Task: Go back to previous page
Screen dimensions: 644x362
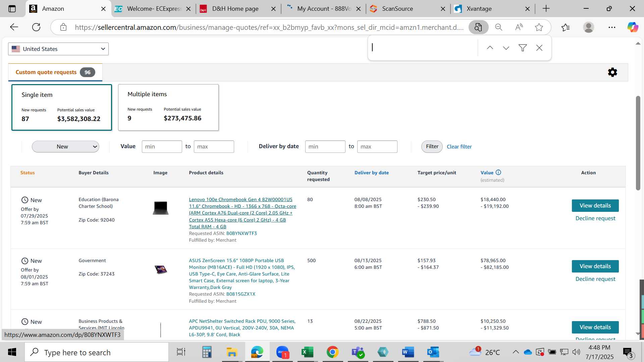Action: [x=14, y=27]
